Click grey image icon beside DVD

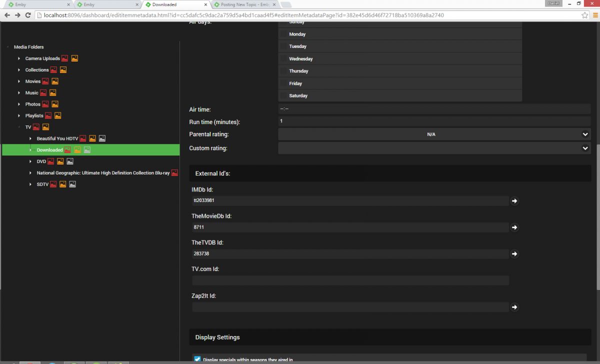70,161
